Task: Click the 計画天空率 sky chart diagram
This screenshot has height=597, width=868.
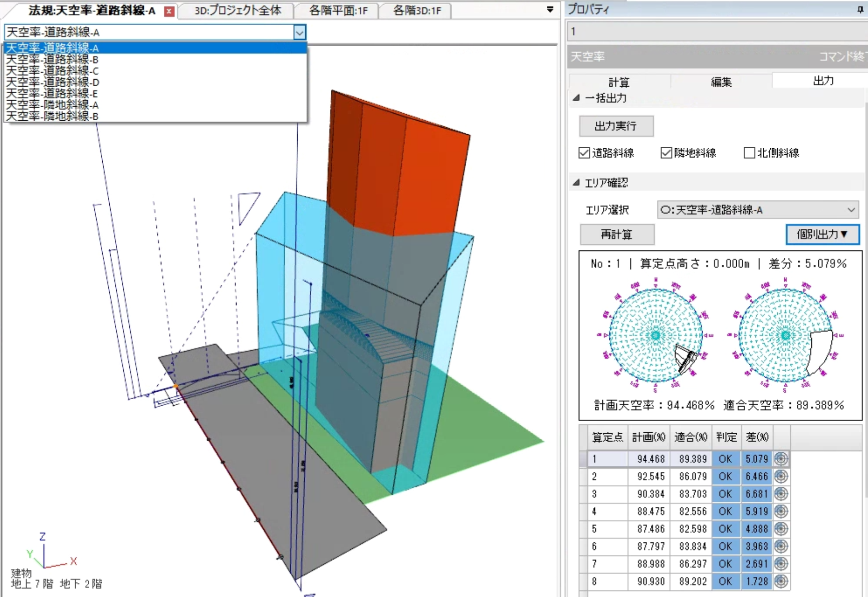Action: point(655,335)
